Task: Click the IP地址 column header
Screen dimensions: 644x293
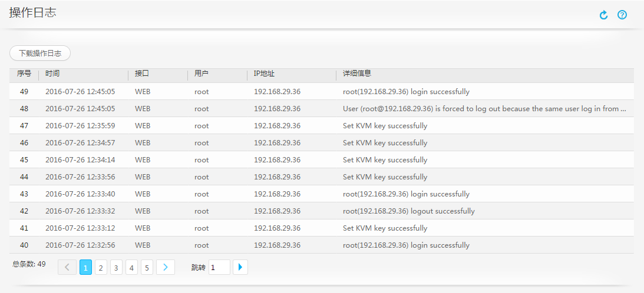Action: [x=264, y=74]
